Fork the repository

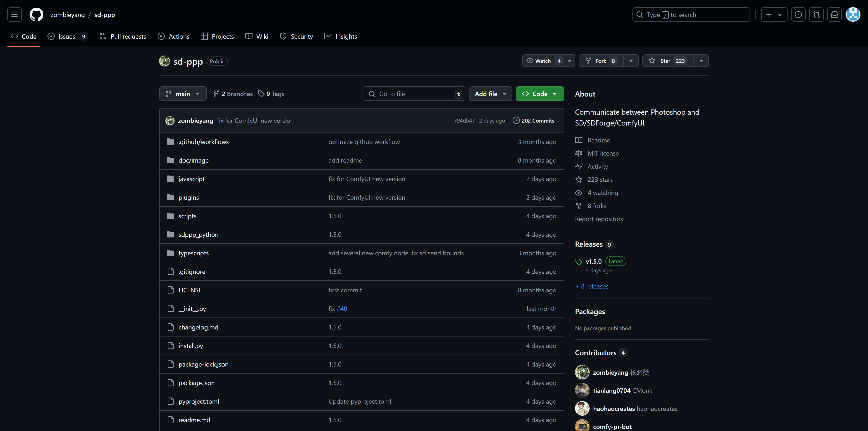point(601,61)
